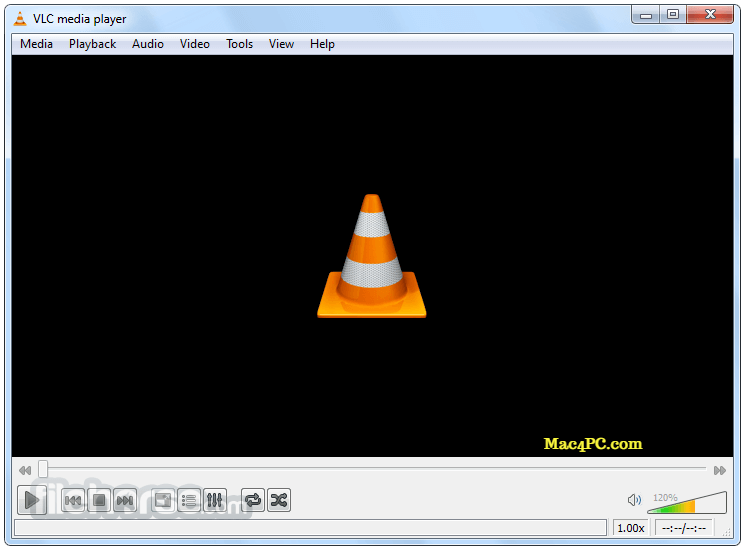Screen dimensions: 745x550
Task: Mute audio via speaker icon
Action: [634, 500]
